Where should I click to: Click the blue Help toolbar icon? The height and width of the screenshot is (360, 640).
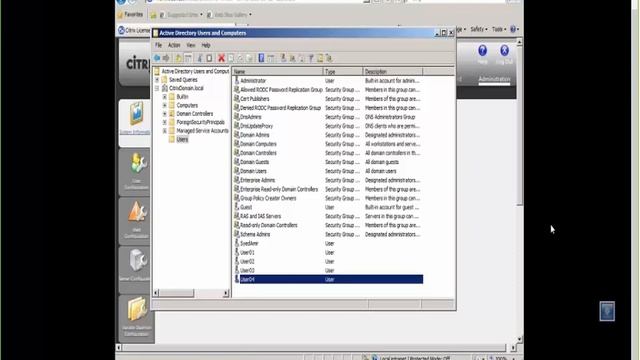pos(261,58)
